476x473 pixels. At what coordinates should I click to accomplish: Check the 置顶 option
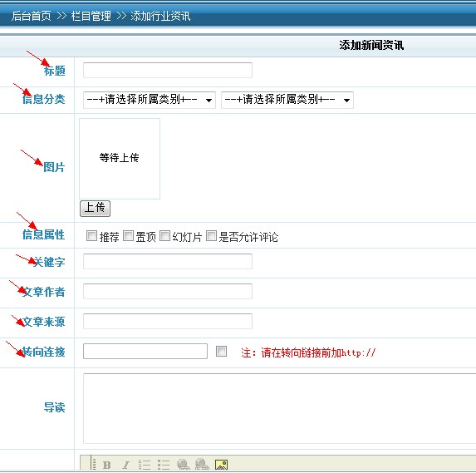point(128,236)
